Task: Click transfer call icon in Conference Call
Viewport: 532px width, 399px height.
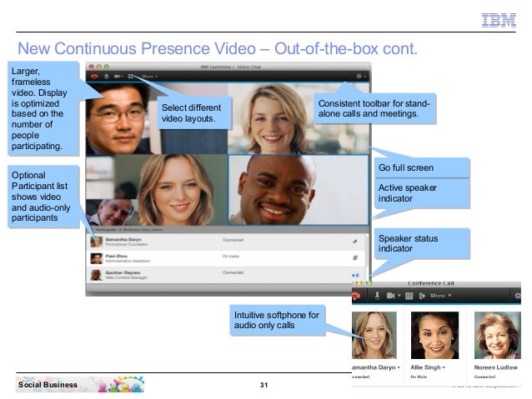Action: (422, 296)
